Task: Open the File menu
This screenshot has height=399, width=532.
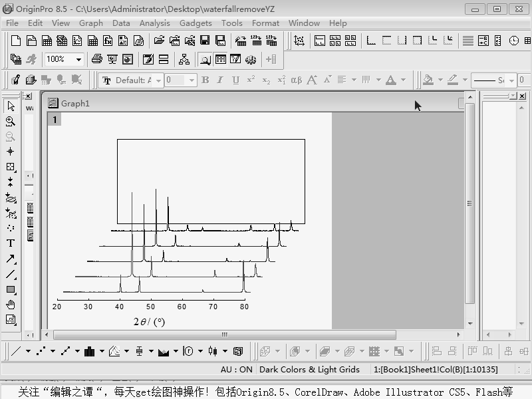Action: point(12,23)
